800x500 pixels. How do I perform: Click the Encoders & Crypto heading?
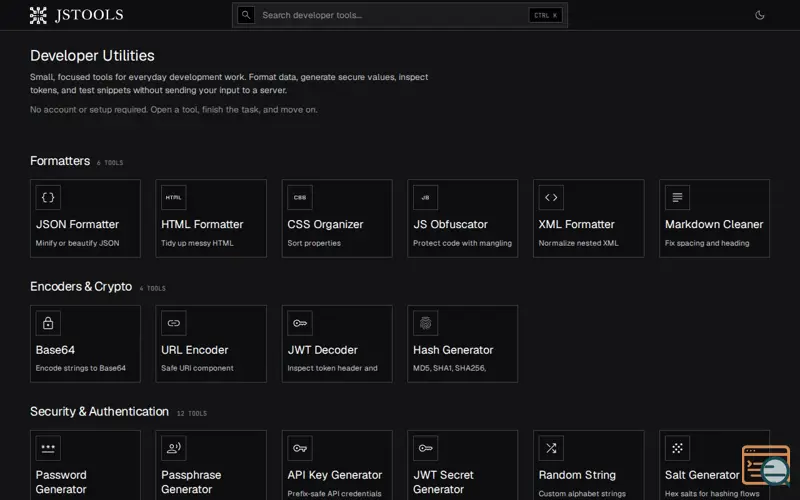point(81,287)
